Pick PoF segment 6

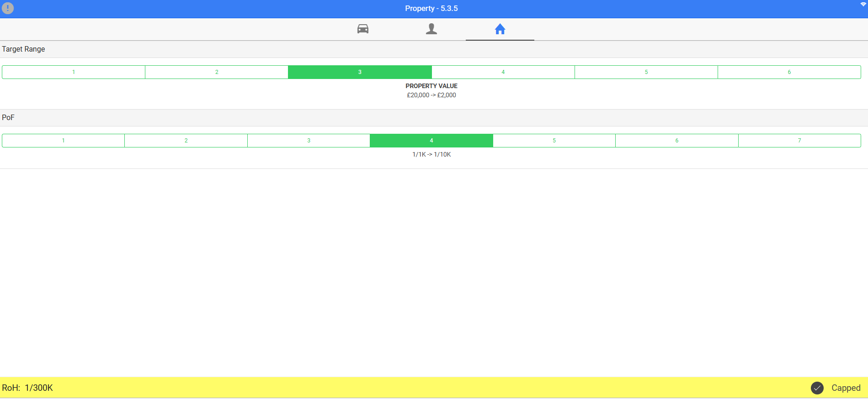[676, 141]
